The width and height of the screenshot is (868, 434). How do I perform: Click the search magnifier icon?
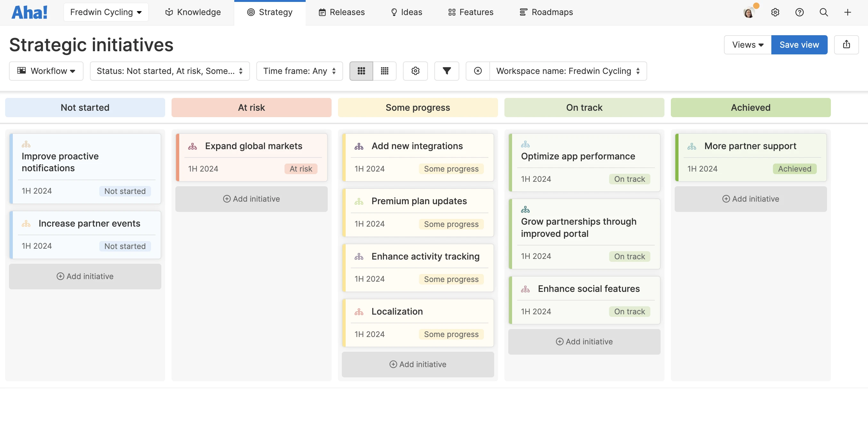[x=824, y=12]
